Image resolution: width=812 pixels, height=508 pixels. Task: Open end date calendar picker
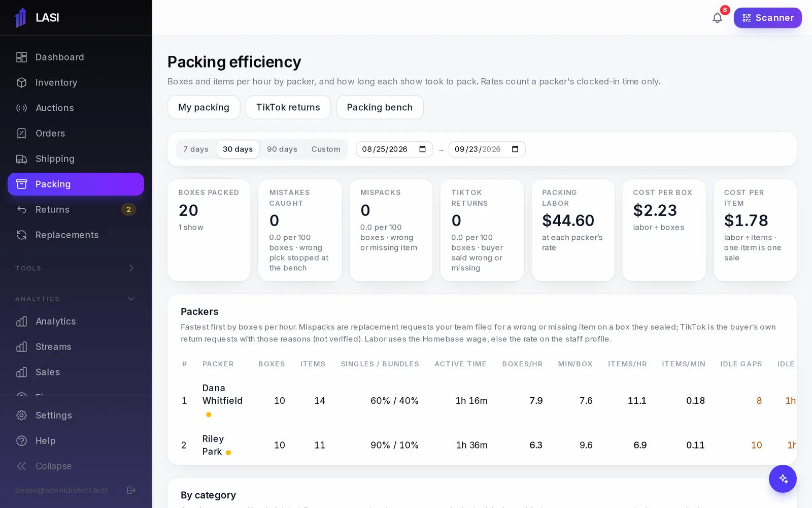point(515,149)
